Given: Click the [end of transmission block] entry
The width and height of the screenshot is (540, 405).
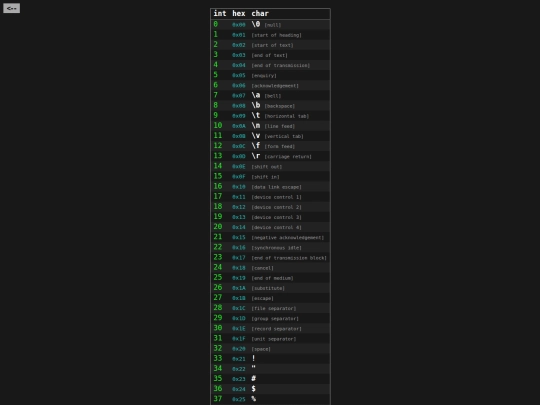Looking at the screenshot, I should coord(289,258).
